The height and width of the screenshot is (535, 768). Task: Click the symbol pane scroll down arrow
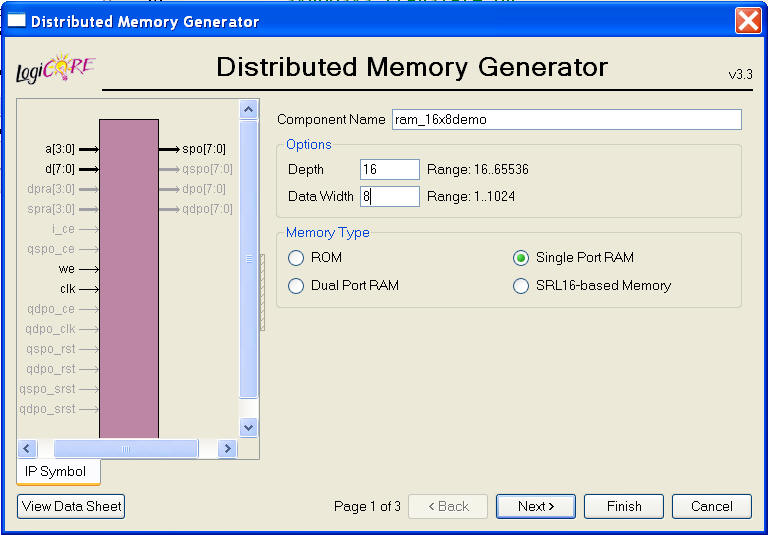(x=248, y=427)
